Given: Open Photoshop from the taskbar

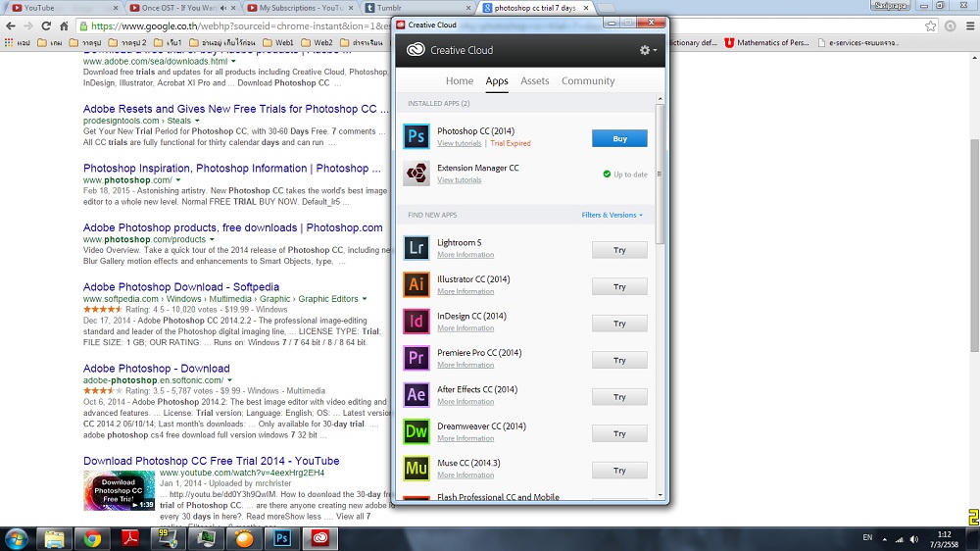Looking at the screenshot, I should point(282,538).
